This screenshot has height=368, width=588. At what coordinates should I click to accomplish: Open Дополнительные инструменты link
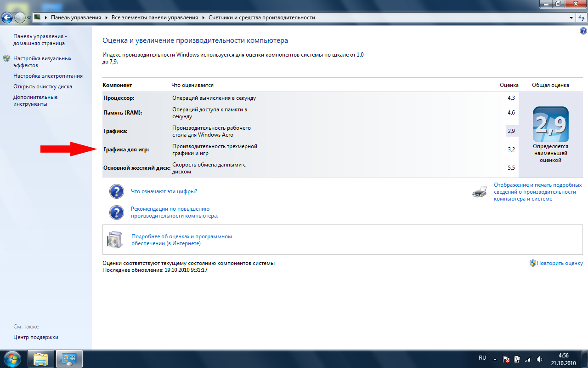click(x=35, y=100)
